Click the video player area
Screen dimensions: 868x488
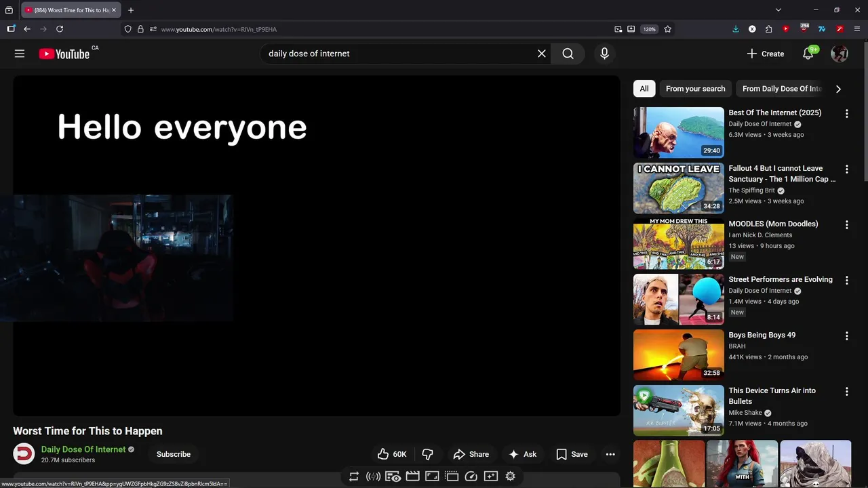317,245
